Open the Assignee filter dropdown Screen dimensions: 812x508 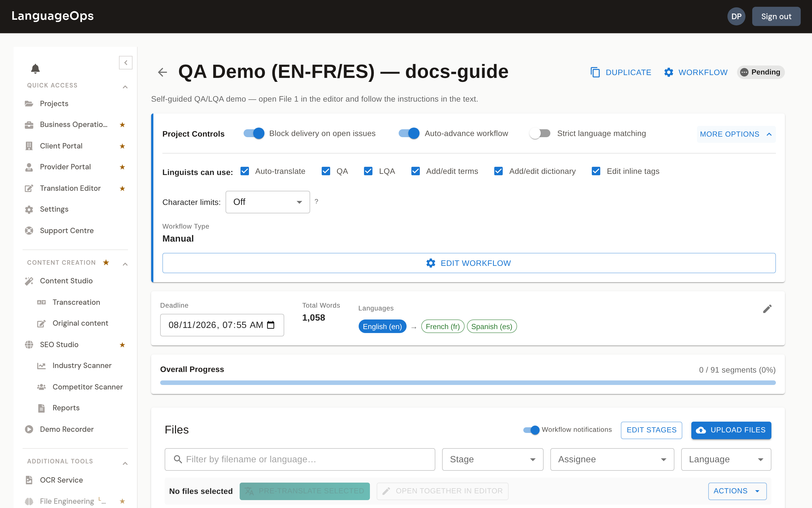pos(612,459)
